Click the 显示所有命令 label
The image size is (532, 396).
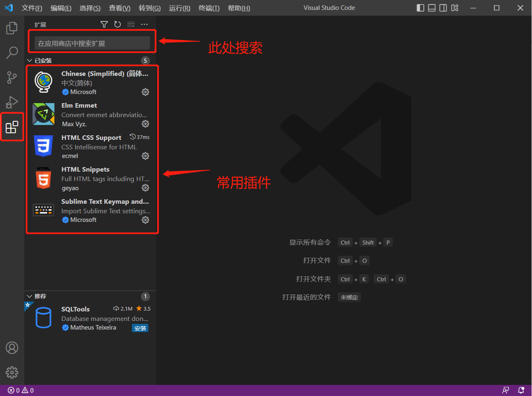[x=310, y=243]
